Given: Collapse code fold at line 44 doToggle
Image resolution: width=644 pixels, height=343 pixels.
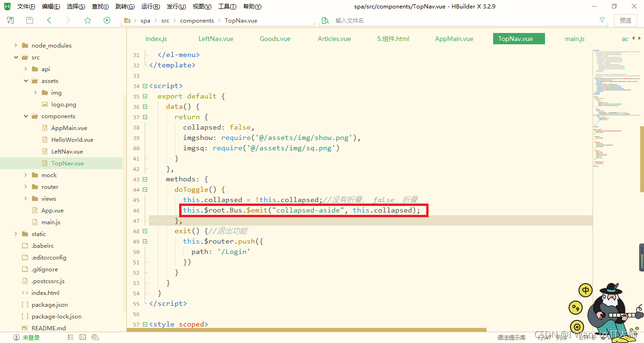Looking at the screenshot, I should (145, 190).
